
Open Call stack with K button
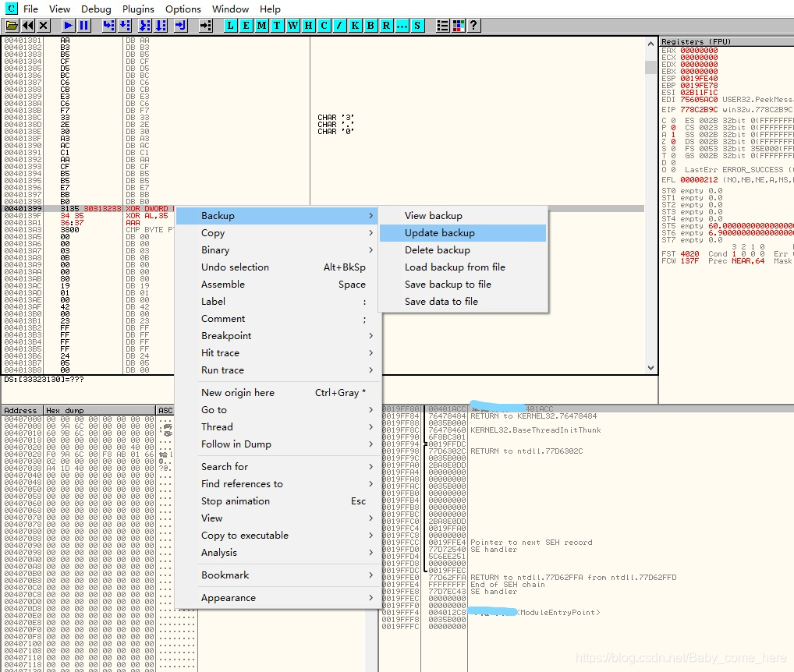click(x=356, y=25)
